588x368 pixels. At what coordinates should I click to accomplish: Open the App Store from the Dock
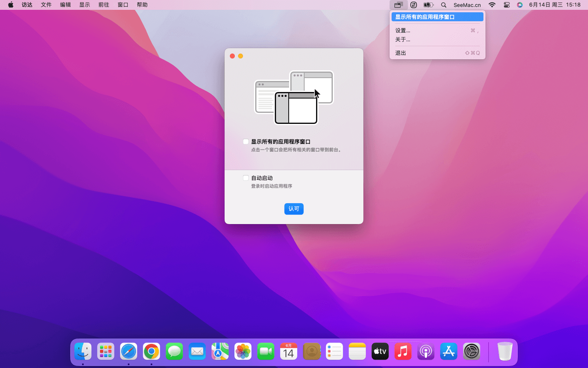[x=449, y=351]
